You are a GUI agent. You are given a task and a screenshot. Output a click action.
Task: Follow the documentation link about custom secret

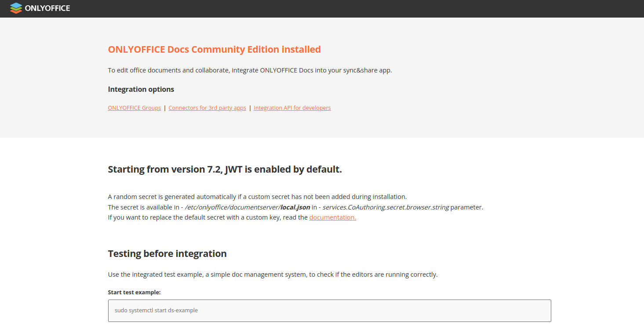(332, 217)
